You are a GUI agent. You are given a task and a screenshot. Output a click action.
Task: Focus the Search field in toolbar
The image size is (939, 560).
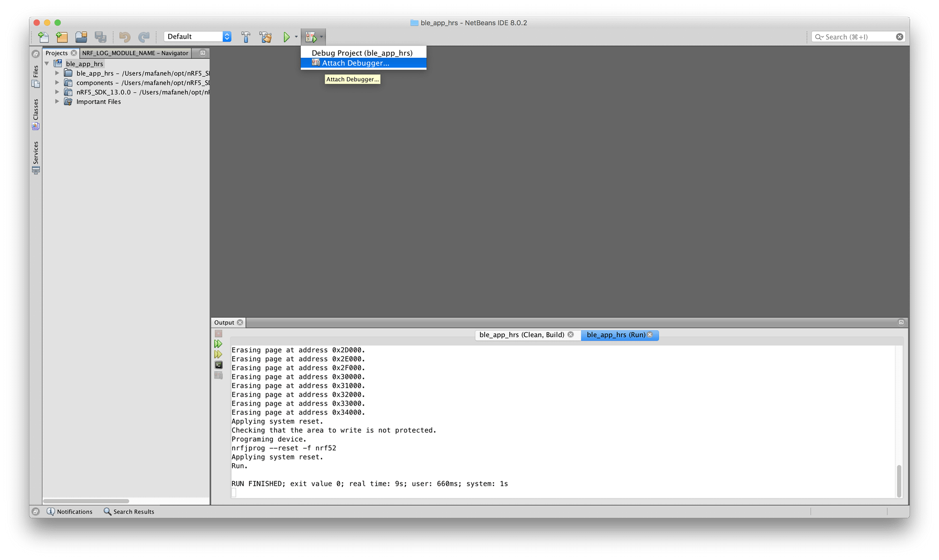(x=858, y=37)
